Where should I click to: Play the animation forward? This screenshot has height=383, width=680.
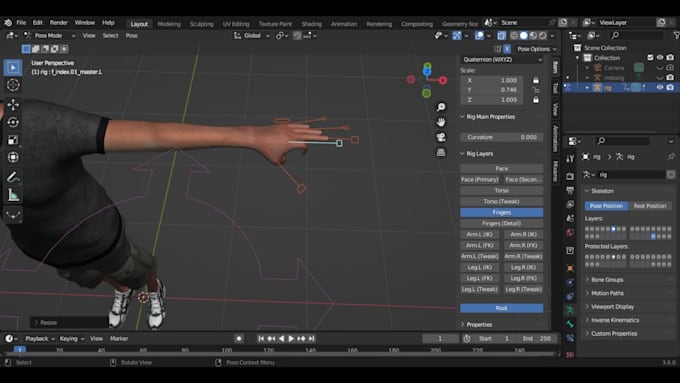(x=291, y=338)
